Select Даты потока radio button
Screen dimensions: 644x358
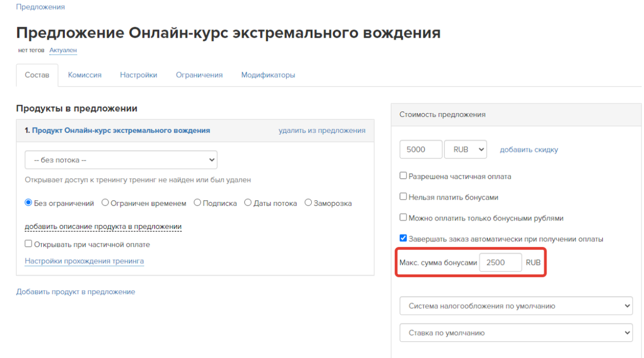[x=248, y=203]
